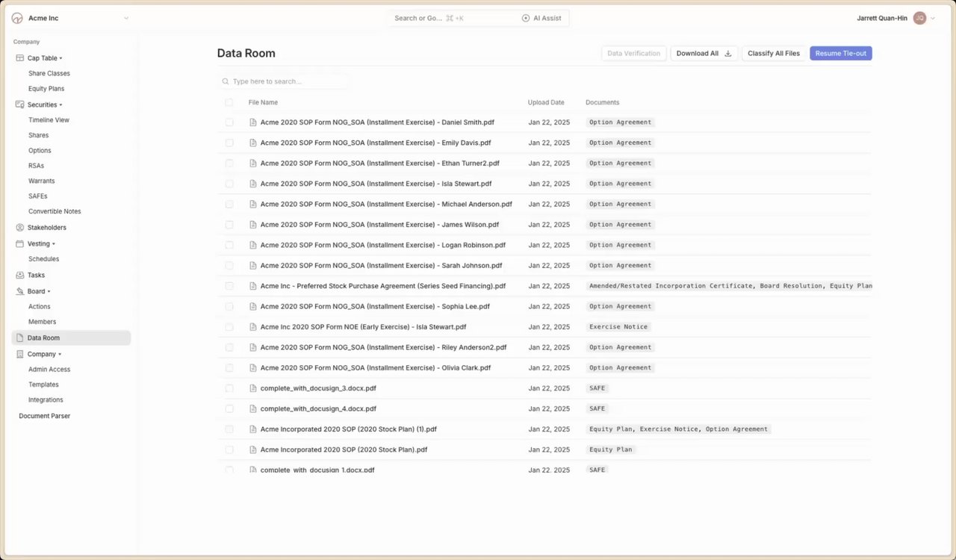956x560 pixels.
Task: Check the box for Logan Robinson.pdf
Action: 229,245
